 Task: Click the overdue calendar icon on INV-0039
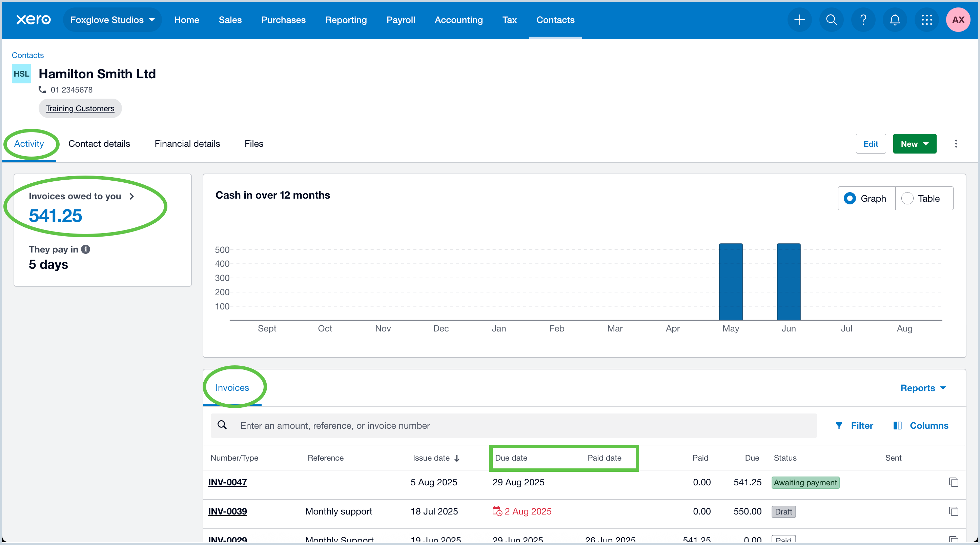(x=497, y=511)
